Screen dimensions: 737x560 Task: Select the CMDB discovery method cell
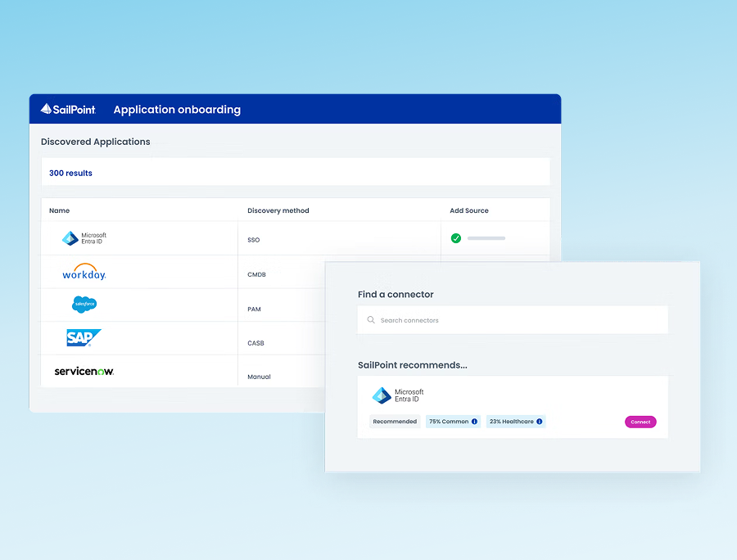256,274
